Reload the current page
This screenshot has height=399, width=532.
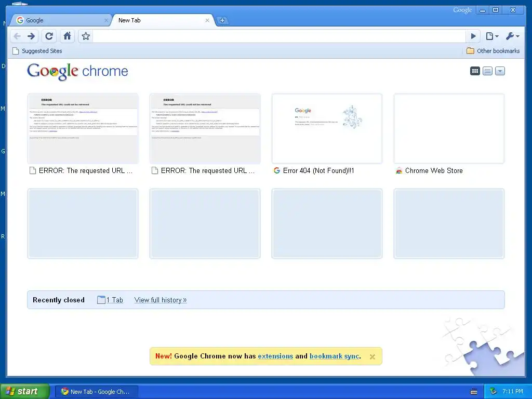[x=49, y=36]
